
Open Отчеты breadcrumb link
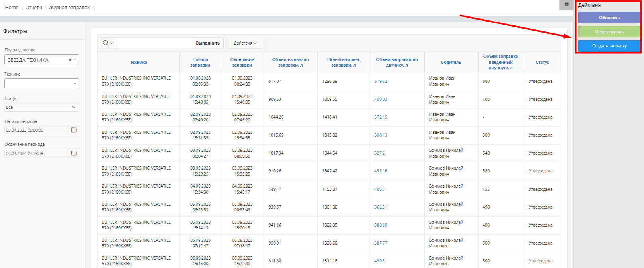coord(33,8)
